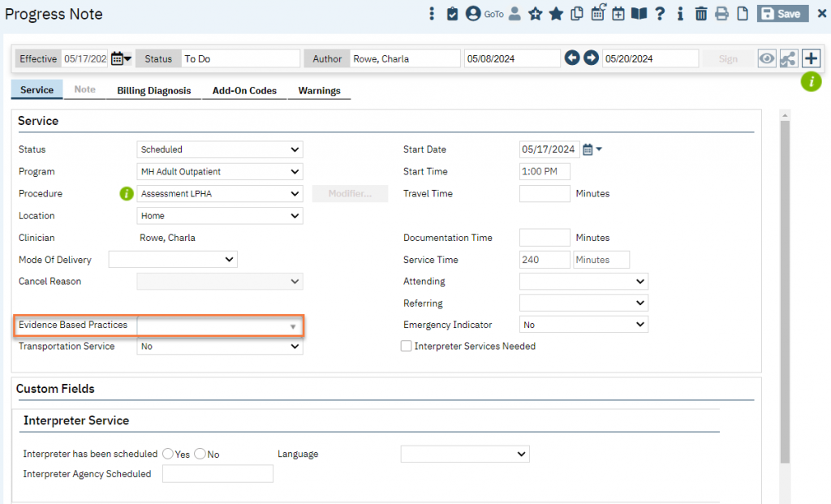Click the trash delete icon
Viewport: 831px width, 504px height.
700,14
